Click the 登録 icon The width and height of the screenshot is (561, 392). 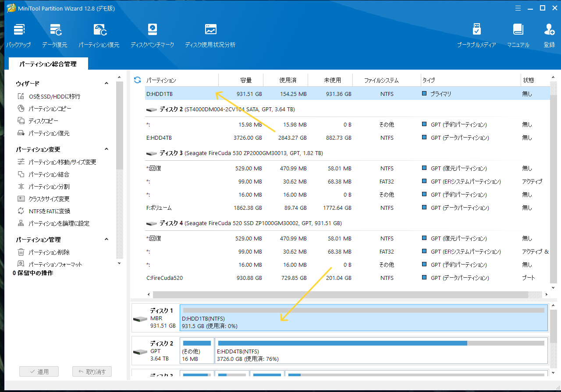pyautogui.click(x=549, y=35)
